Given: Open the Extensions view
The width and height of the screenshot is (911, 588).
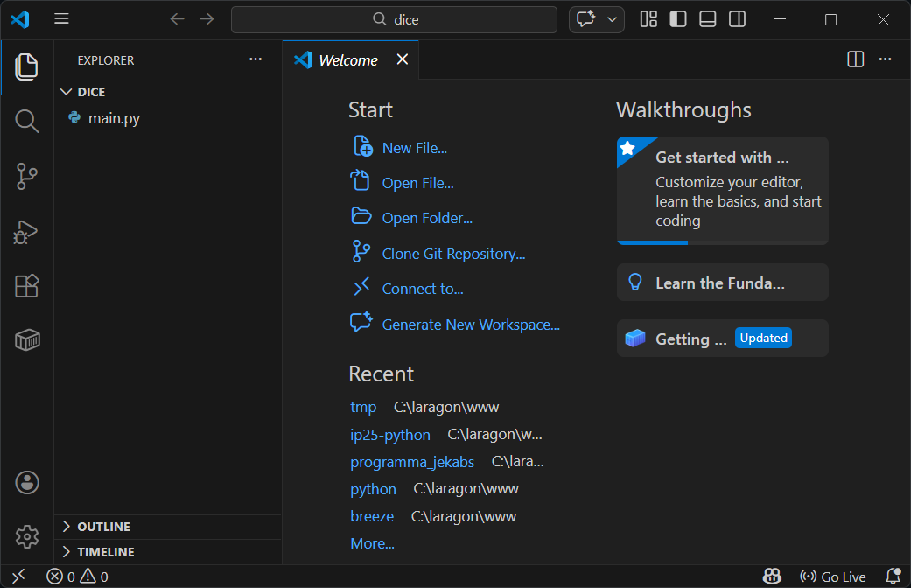Looking at the screenshot, I should [26, 286].
